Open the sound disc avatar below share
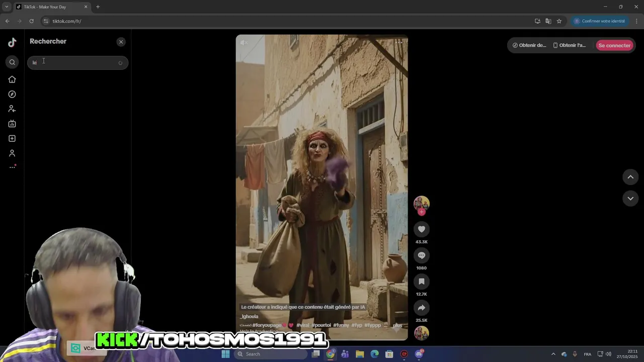The height and width of the screenshot is (362, 644). 422,333
